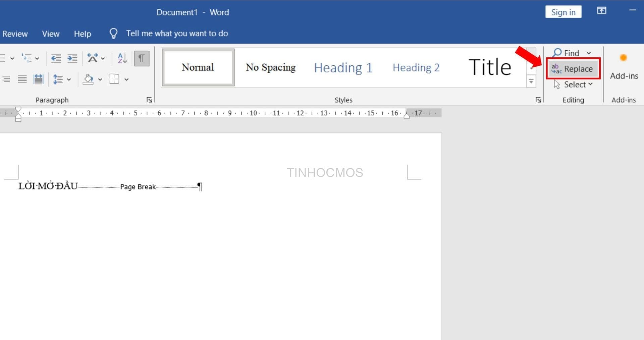Image resolution: width=644 pixels, height=340 pixels.
Task: Expand the Asian Layout dropdown arrow
Action: pyautogui.click(x=103, y=58)
